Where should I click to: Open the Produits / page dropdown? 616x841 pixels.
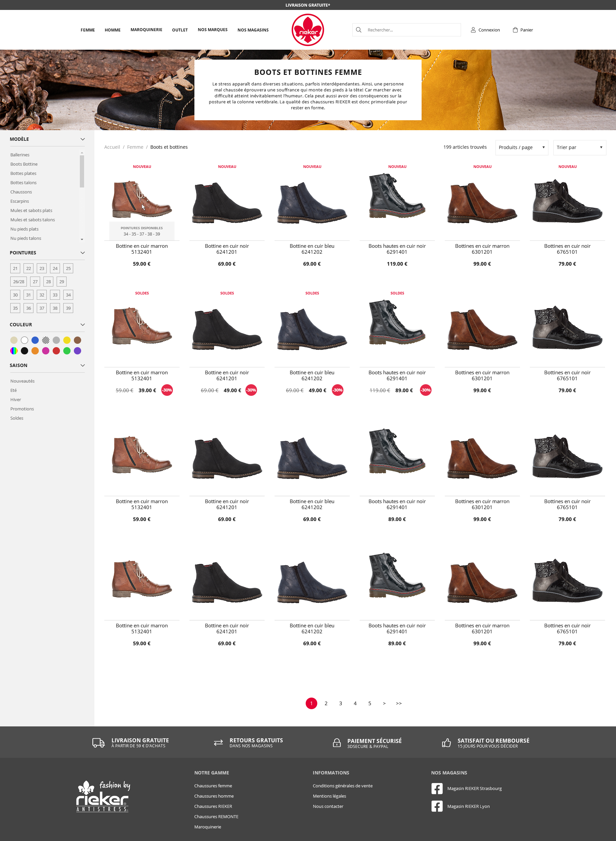click(x=521, y=147)
